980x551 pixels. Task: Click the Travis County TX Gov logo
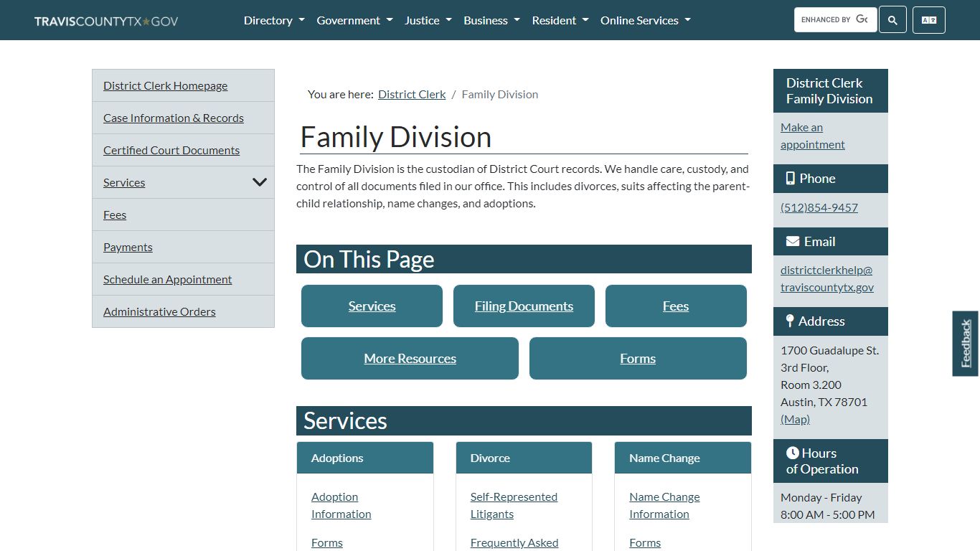click(x=106, y=21)
